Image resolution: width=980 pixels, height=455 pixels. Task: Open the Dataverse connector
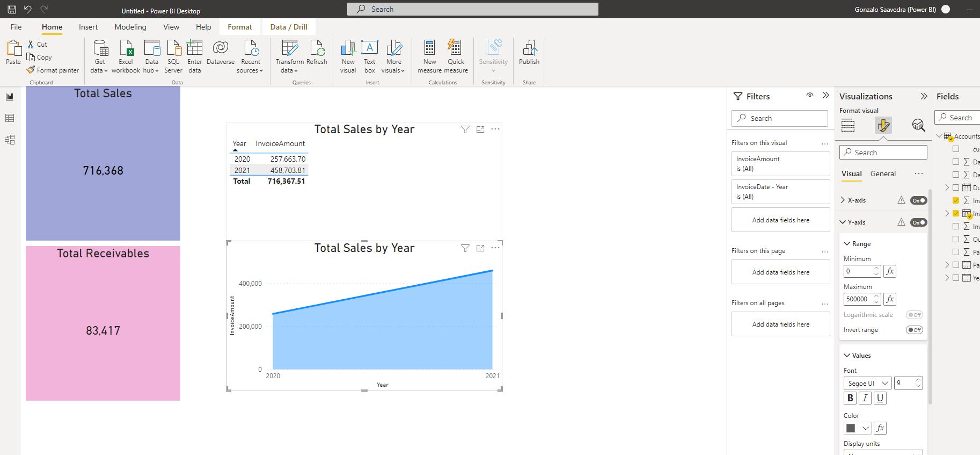[220, 53]
